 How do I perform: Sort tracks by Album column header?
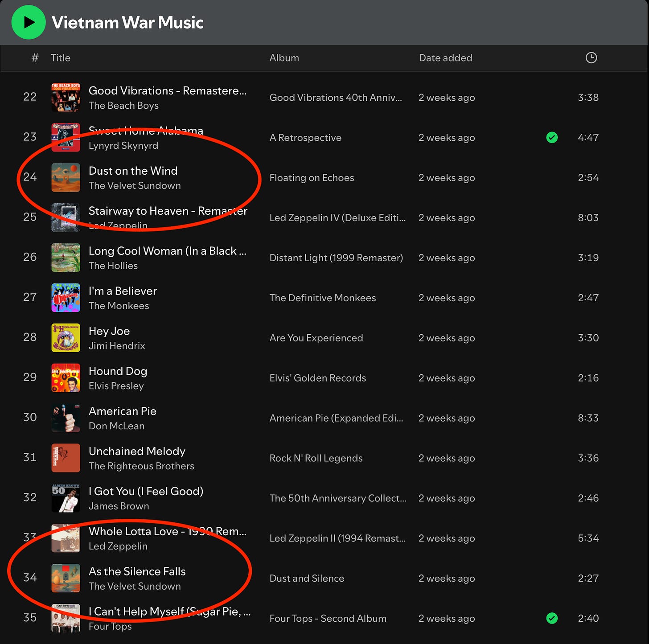(284, 58)
